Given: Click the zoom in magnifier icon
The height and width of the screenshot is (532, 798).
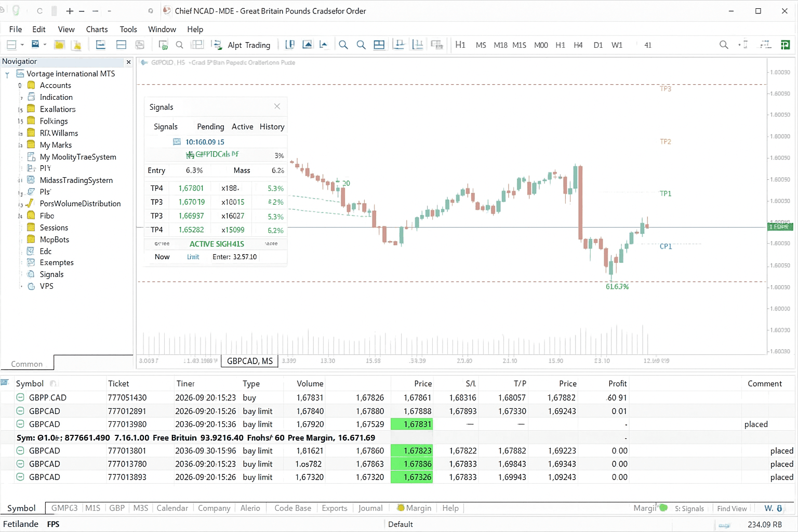Looking at the screenshot, I should coord(343,45).
